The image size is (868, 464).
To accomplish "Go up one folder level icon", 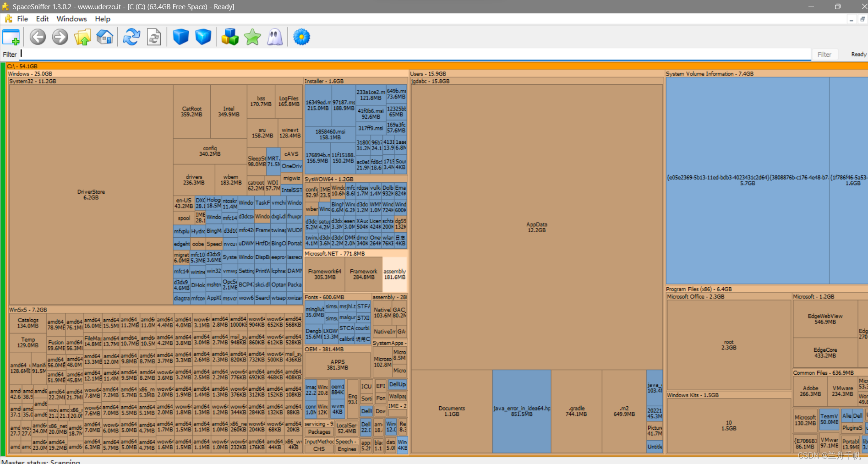I will [82, 37].
